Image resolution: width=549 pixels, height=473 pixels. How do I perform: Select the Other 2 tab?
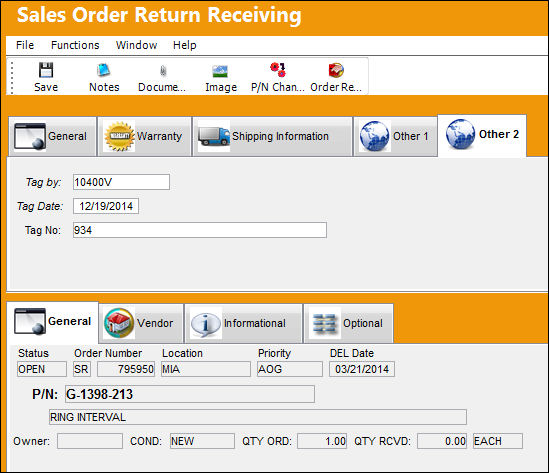coord(482,135)
